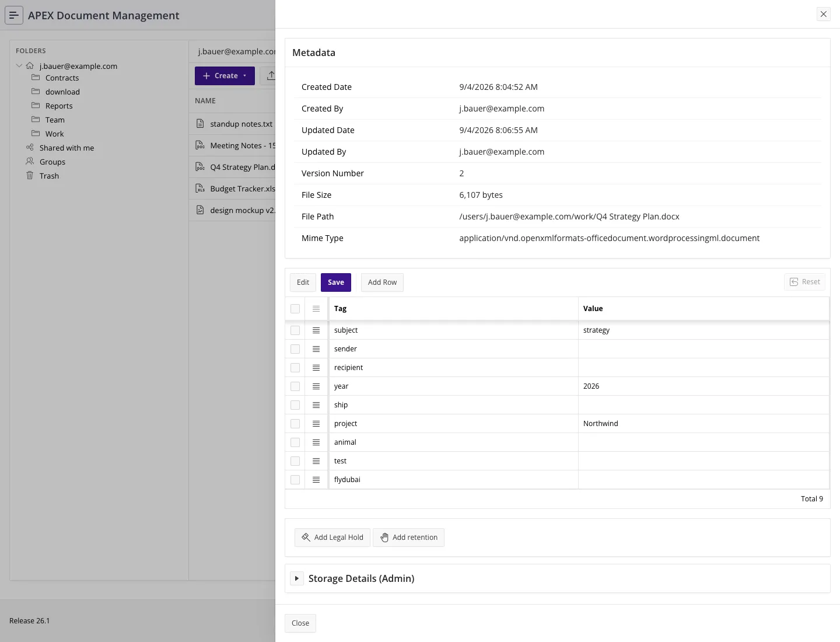Check the test row checkbox

tap(295, 461)
